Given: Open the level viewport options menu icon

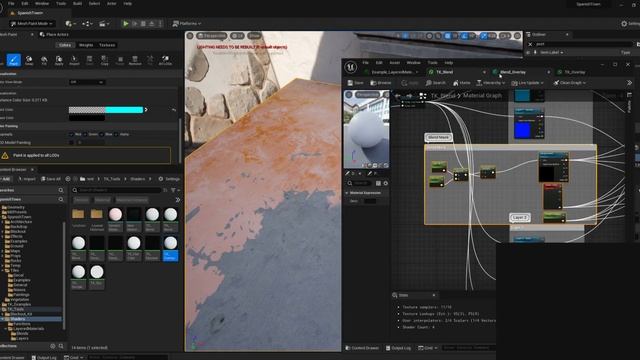Looking at the screenshot, I should click(190, 36).
